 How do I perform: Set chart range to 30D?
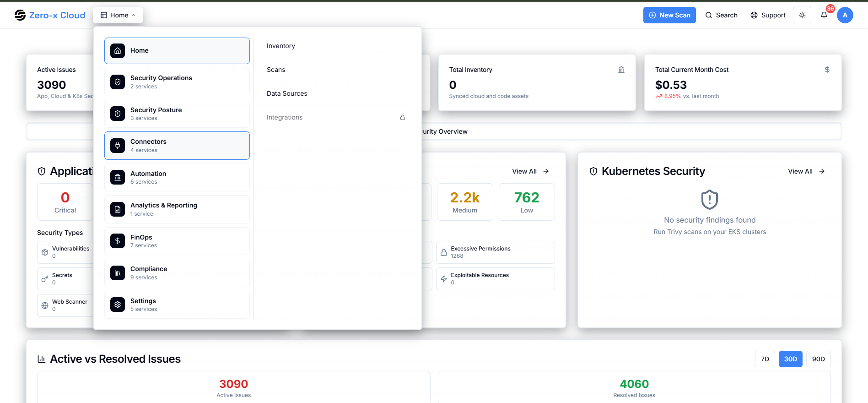[791, 359]
